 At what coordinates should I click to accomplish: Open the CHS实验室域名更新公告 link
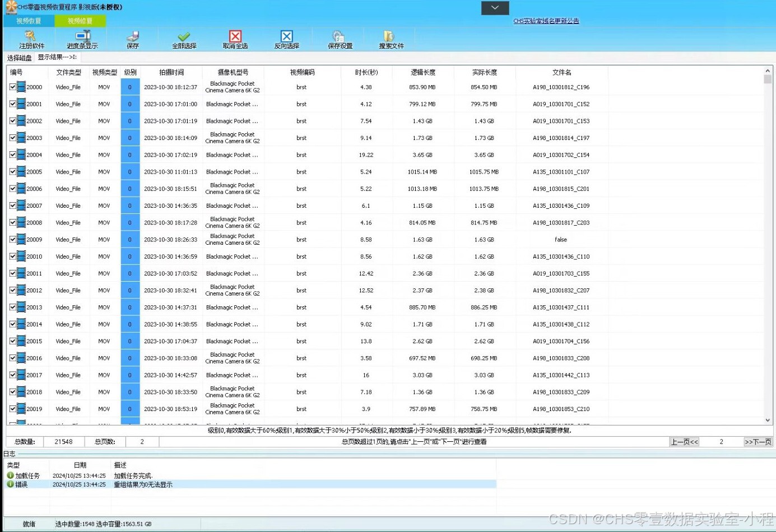point(546,21)
